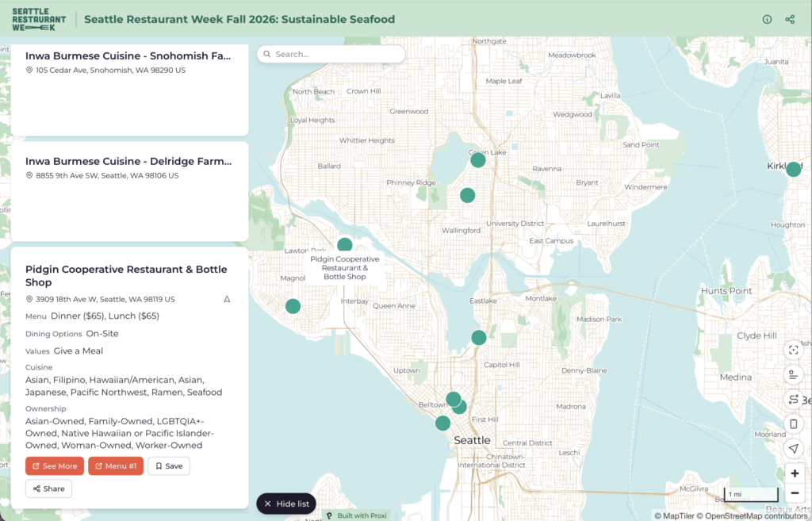Save Pidgin Cooperative Restaurant to bookmarks
The width and height of the screenshot is (812, 521).
169,466
